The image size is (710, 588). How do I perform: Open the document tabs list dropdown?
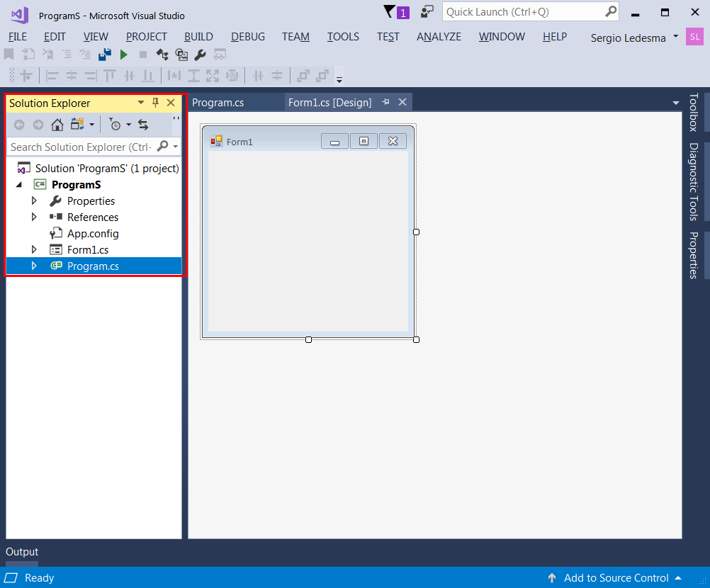[x=675, y=103]
